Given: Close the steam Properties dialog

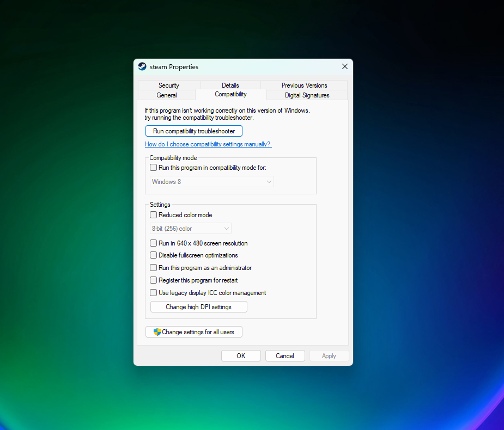Looking at the screenshot, I should tap(344, 66).
